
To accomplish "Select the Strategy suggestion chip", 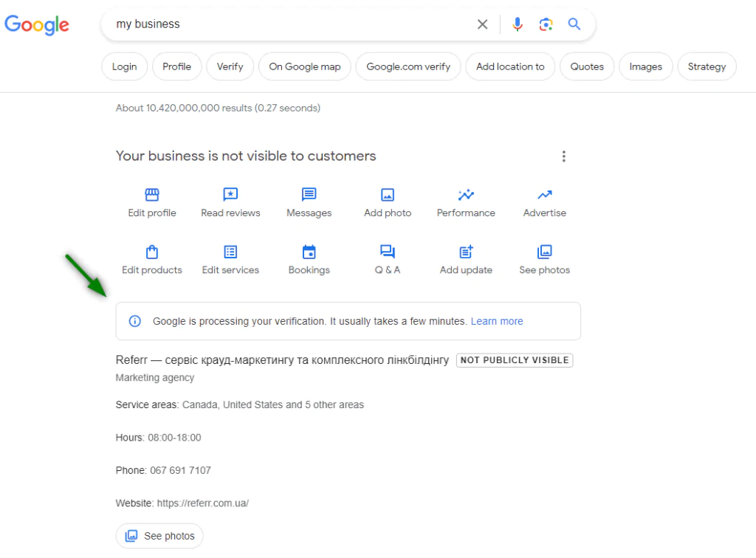I will (x=707, y=66).
